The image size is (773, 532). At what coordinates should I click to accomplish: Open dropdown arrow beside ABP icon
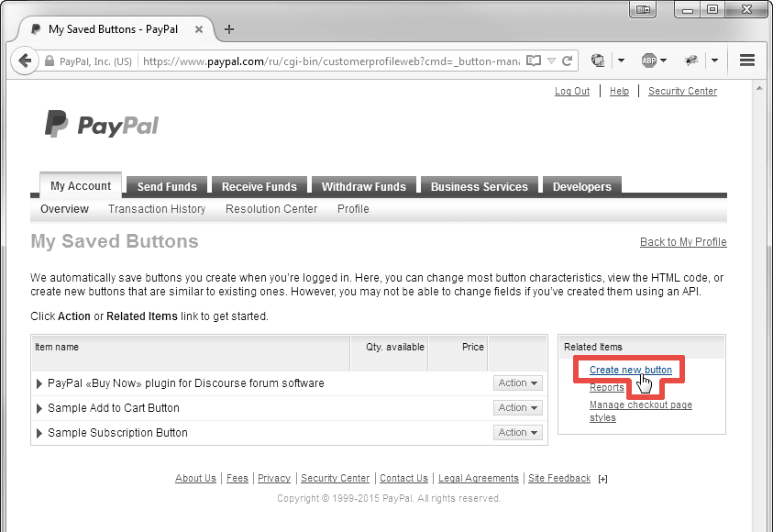[664, 61]
